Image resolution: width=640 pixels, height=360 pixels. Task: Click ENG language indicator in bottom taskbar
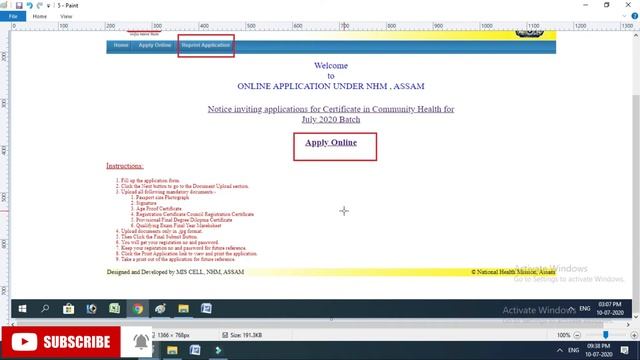(573, 350)
